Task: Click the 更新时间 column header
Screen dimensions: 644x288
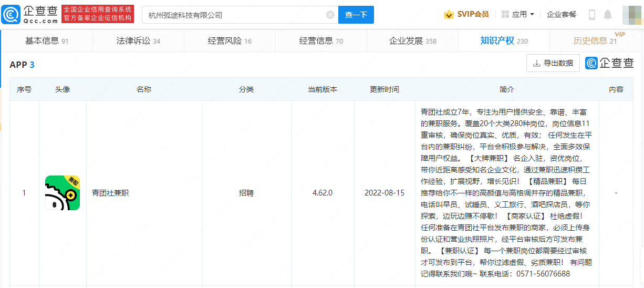Action: [x=385, y=89]
